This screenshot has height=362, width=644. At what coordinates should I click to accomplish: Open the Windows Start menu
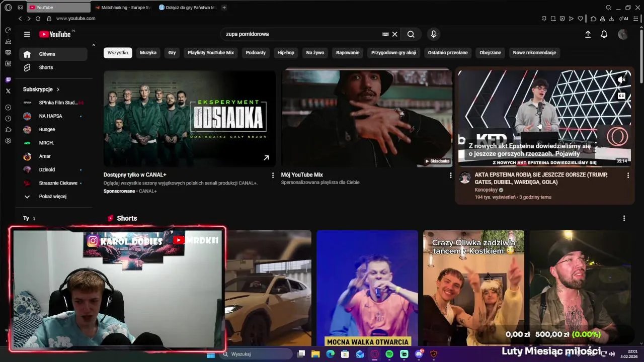pos(211,354)
